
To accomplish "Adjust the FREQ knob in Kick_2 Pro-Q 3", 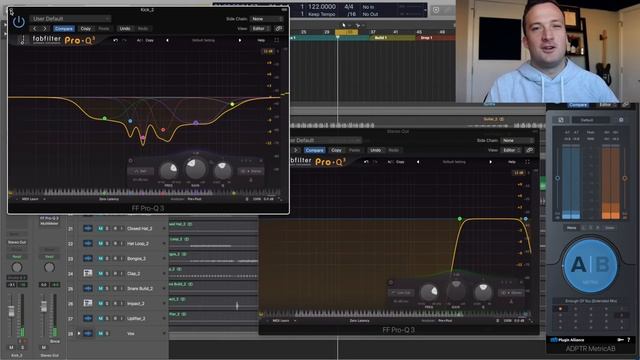I will click(168, 170).
